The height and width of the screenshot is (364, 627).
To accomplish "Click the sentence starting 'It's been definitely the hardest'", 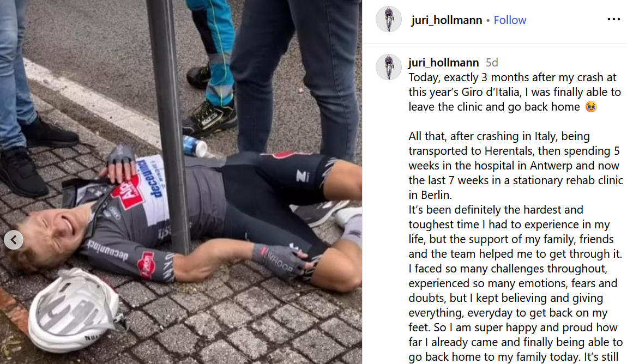I will pyautogui.click(x=515, y=232).
